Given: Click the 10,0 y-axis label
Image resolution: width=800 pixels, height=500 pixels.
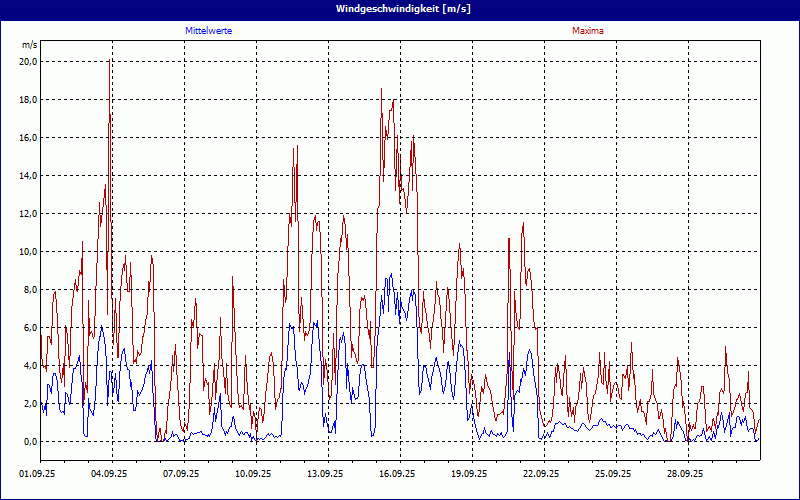Looking at the screenshot, I should point(28,252).
